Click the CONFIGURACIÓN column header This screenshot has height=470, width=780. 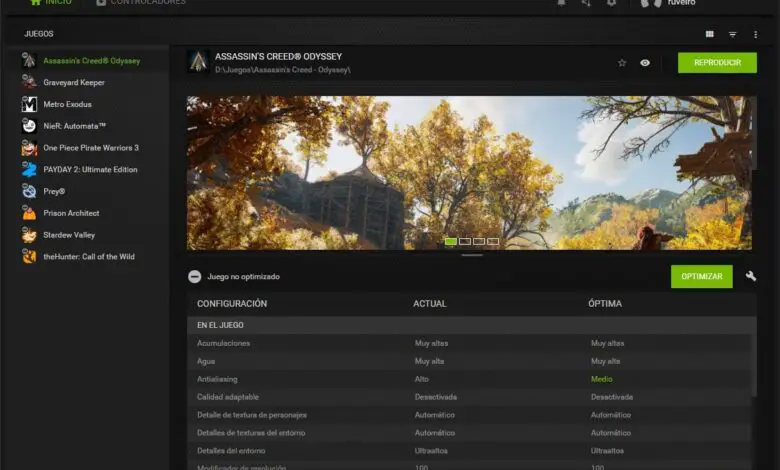click(x=232, y=303)
